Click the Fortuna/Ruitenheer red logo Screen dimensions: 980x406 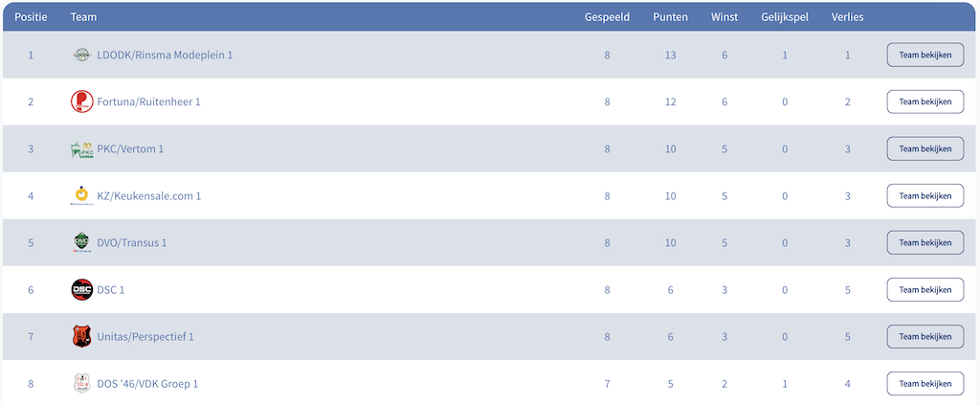pyautogui.click(x=82, y=101)
